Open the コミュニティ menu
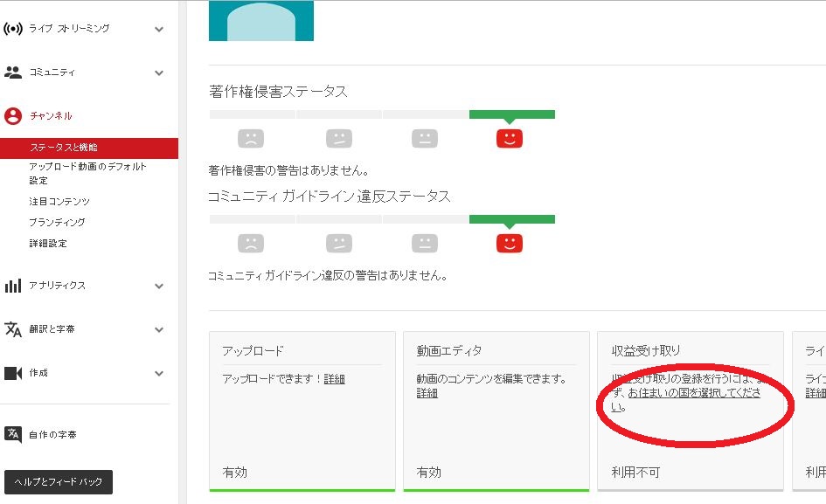 [x=52, y=72]
